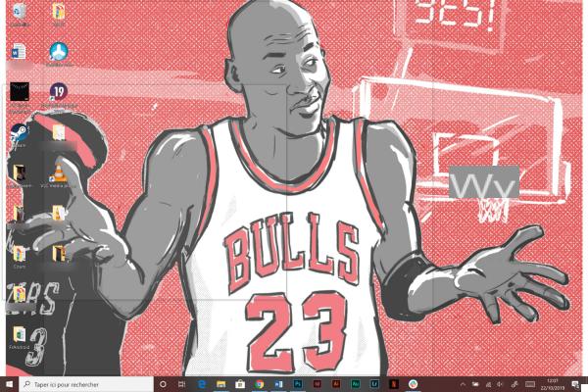Launch Illustrator from the taskbar
This screenshot has width=588, height=392.
coord(336,384)
